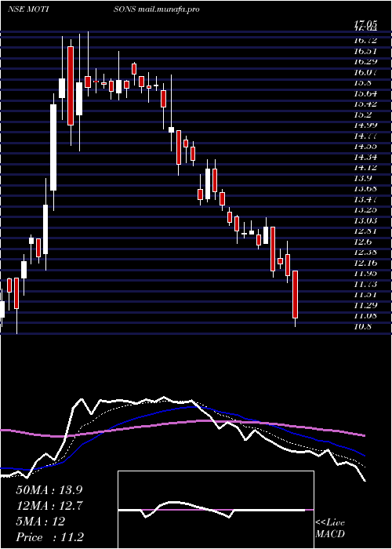Click the 13.25 price axis label
Viewport: 392px width, 549px height.
(x=365, y=210)
